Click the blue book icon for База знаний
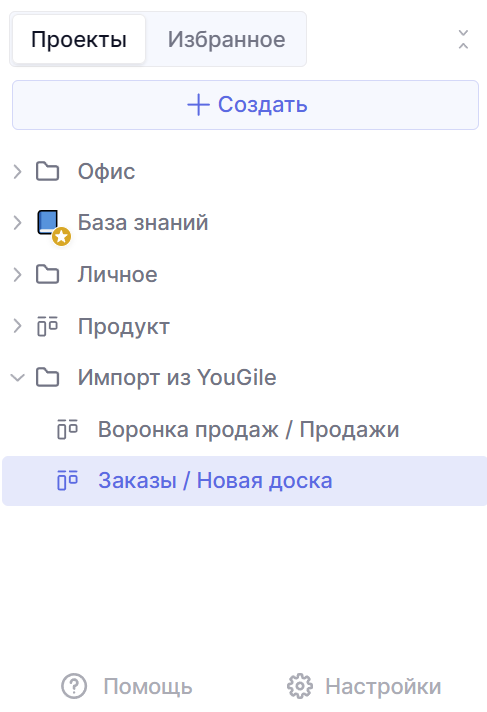The image size is (487, 712). pos(48,222)
